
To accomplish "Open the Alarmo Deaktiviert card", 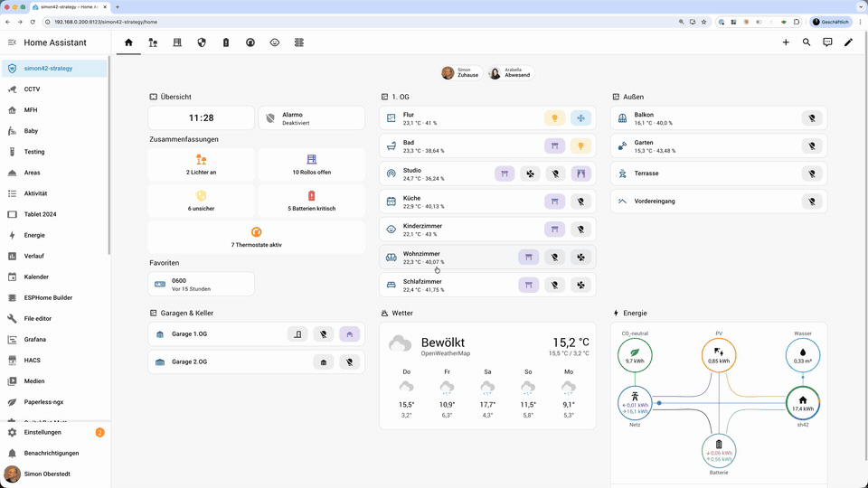I will coord(312,117).
